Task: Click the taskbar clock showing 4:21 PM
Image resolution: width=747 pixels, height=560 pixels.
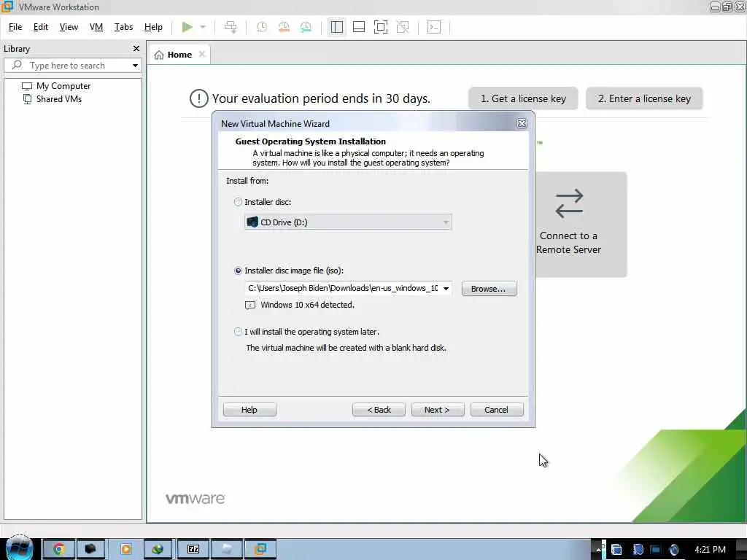Action: 710,550
